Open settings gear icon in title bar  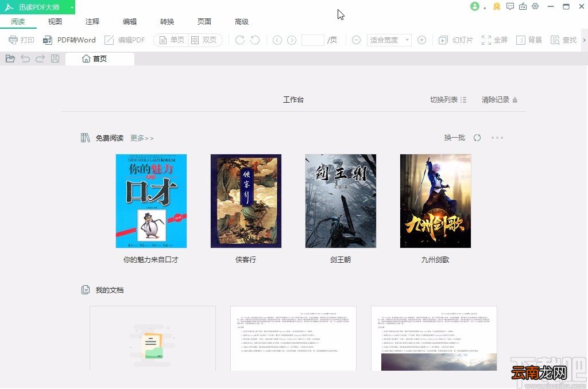click(535, 6)
